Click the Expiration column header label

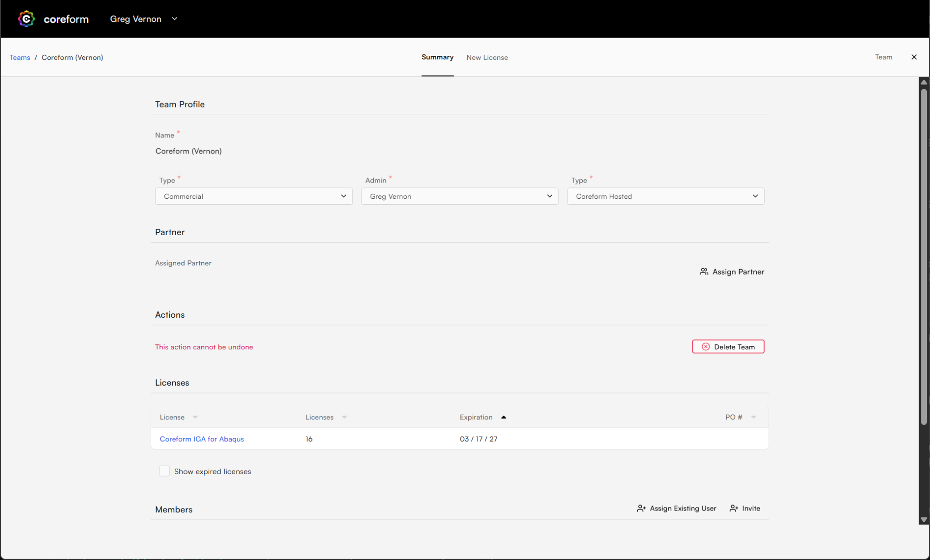pos(476,417)
